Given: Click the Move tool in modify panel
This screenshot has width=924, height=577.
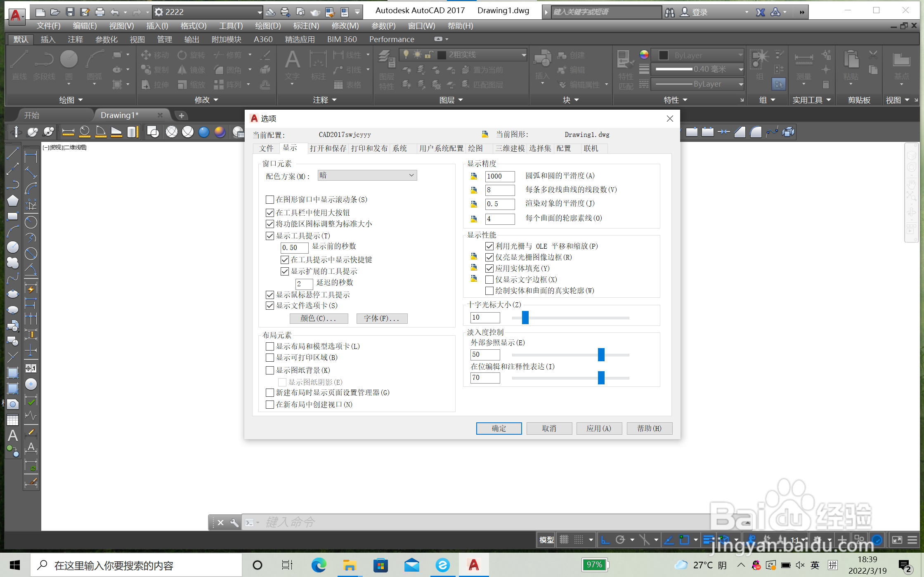Looking at the screenshot, I should [155, 55].
